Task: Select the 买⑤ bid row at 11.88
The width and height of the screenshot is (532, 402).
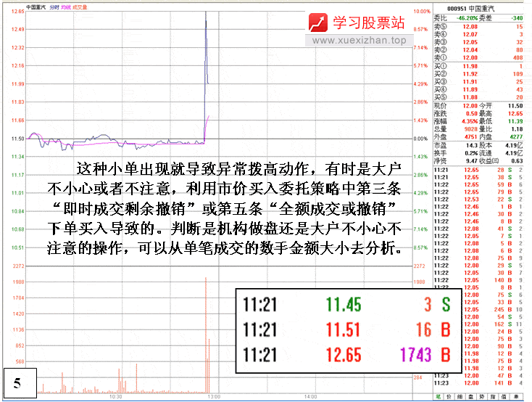Action: click(x=478, y=97)
